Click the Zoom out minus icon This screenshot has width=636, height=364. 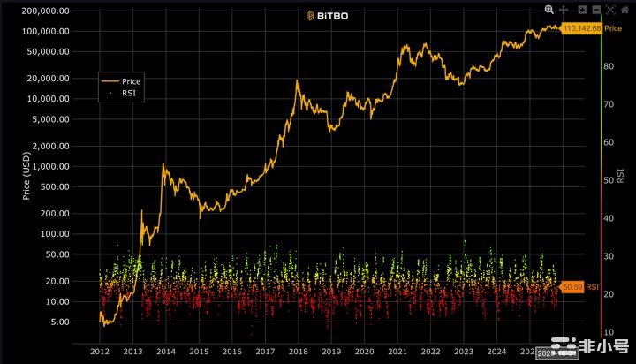[x=596, y=9]
